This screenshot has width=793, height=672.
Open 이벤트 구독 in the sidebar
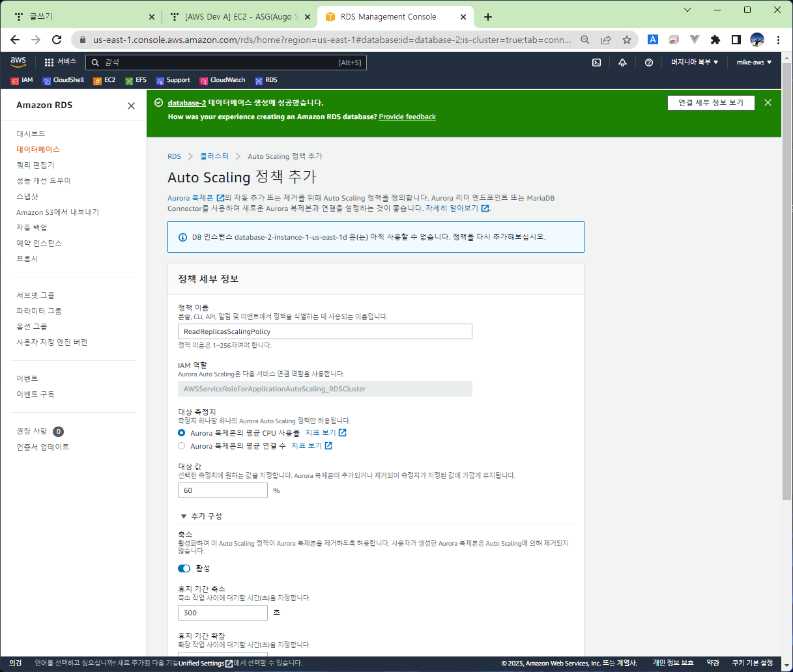click(x=35, y=394)
